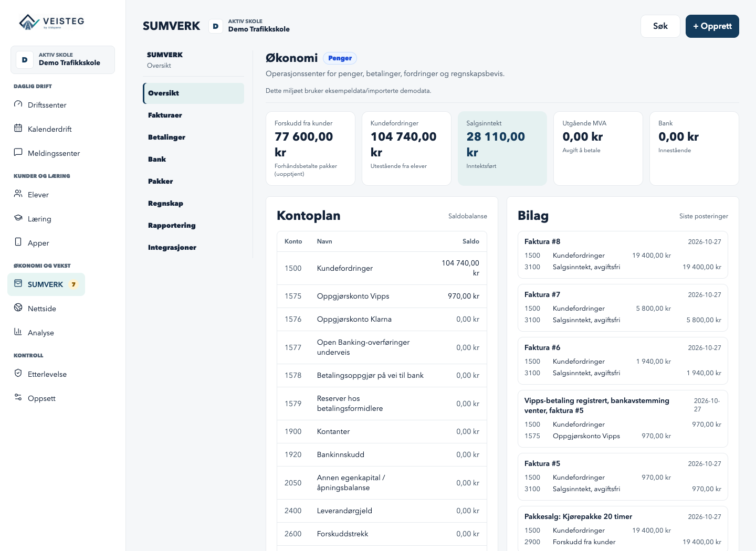
Task: Click the D school badge in header
Action: click(216, 26)
